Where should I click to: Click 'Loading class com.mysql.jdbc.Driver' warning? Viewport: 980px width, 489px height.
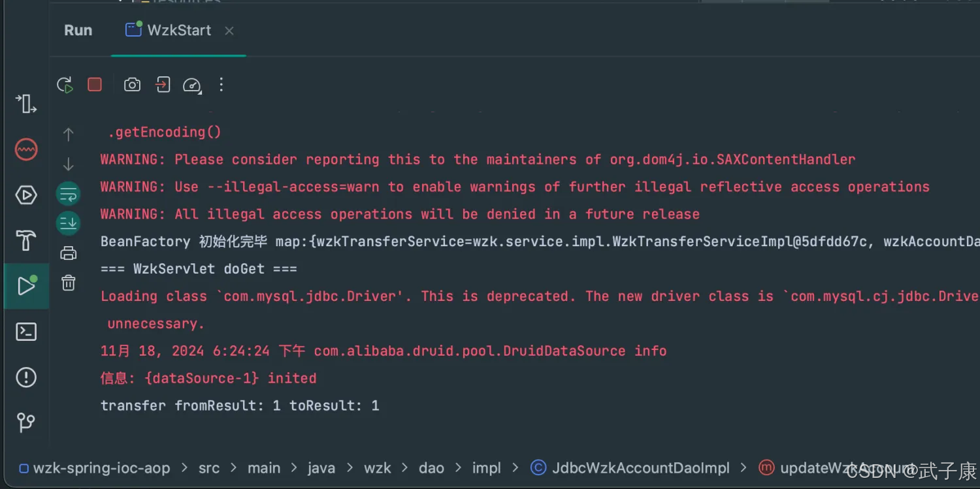pyautogui.click(x=540, y=296)
